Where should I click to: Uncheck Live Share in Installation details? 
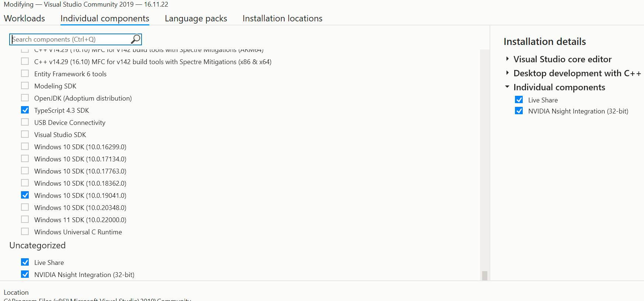[519, 99]
